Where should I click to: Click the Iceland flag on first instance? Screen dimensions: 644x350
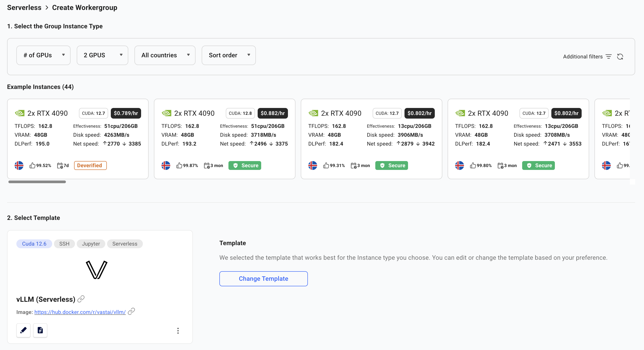(x=19, y=165)
